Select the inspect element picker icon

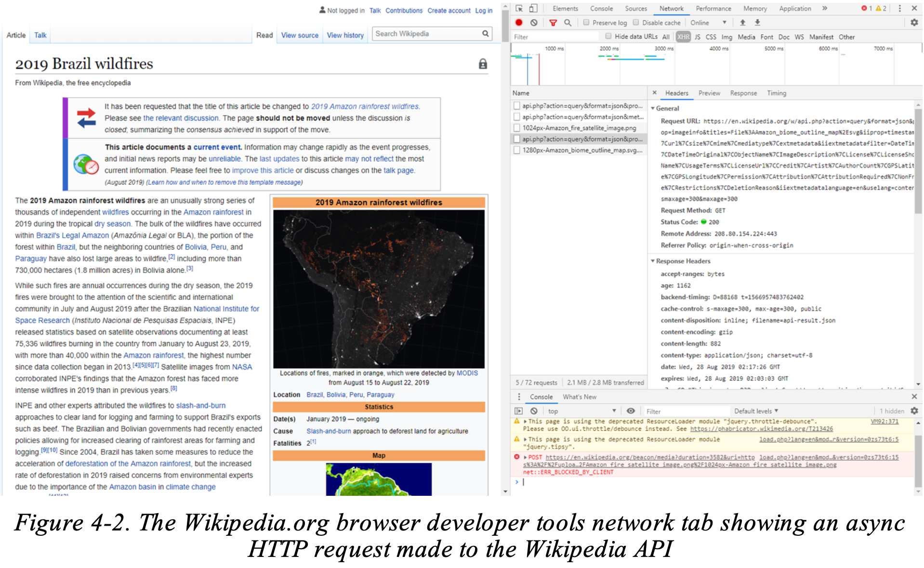pos(519,8)
